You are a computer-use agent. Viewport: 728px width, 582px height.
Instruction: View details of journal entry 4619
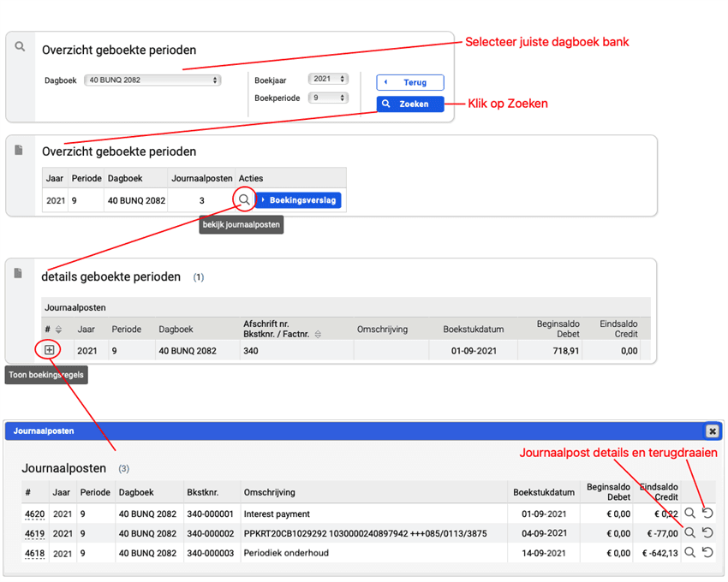tap(690, 532)
